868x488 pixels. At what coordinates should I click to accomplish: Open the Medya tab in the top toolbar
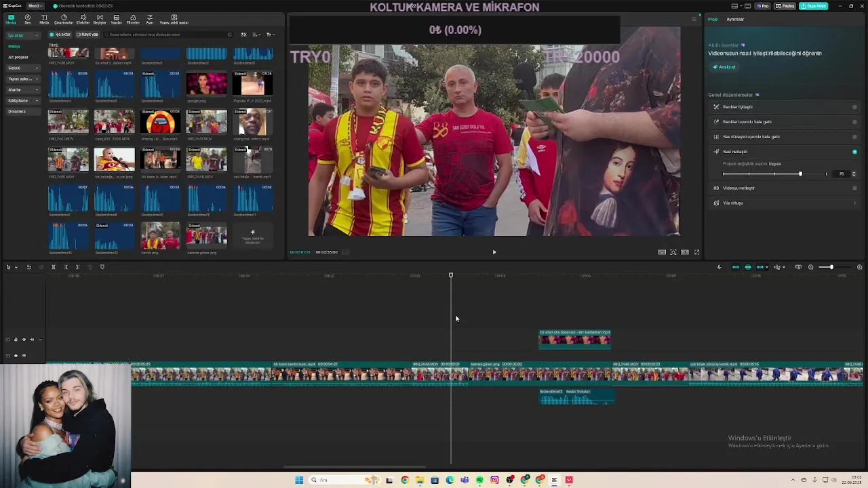coord(11,19)
